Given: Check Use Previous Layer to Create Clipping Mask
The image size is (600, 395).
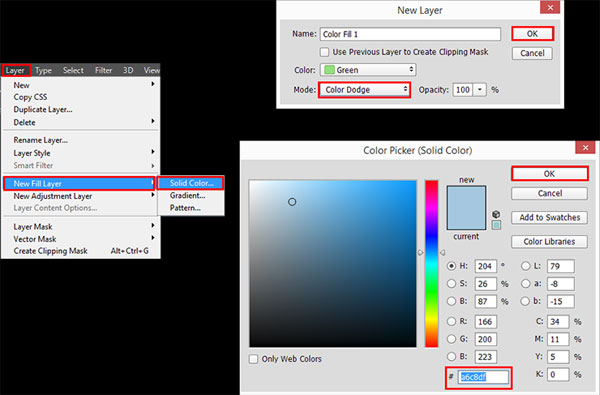Looking at the screenshot, I should click(324, 52).
